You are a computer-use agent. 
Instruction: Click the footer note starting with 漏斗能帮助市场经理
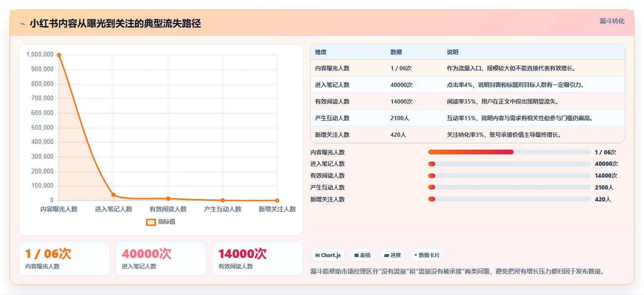tap(457, 272)
